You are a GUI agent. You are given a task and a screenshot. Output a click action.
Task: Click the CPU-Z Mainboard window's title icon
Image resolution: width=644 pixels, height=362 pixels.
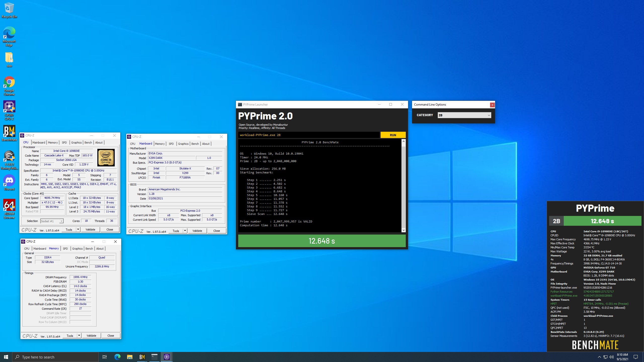[129, 137]
